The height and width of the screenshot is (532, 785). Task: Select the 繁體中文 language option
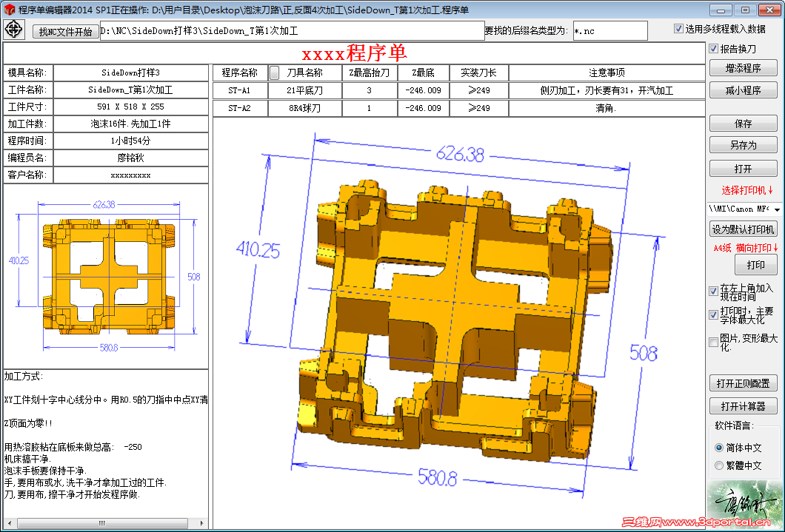point(719,465)
